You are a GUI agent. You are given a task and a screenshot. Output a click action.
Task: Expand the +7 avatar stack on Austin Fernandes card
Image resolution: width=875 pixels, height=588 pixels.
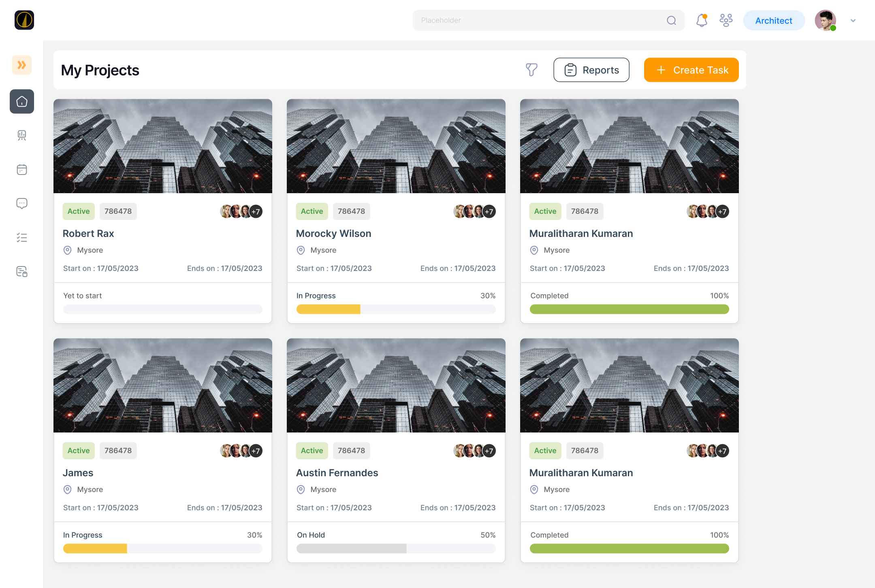tap(489, 450)
